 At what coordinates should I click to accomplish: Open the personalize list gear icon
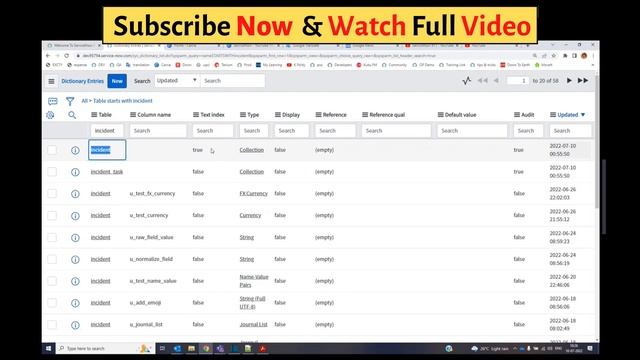50,115
